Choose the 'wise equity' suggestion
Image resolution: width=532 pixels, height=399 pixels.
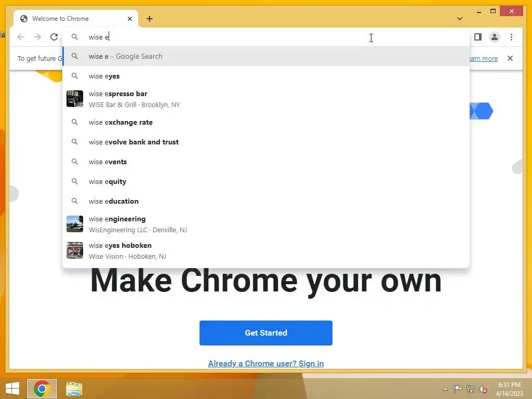[x=266, y=181]
